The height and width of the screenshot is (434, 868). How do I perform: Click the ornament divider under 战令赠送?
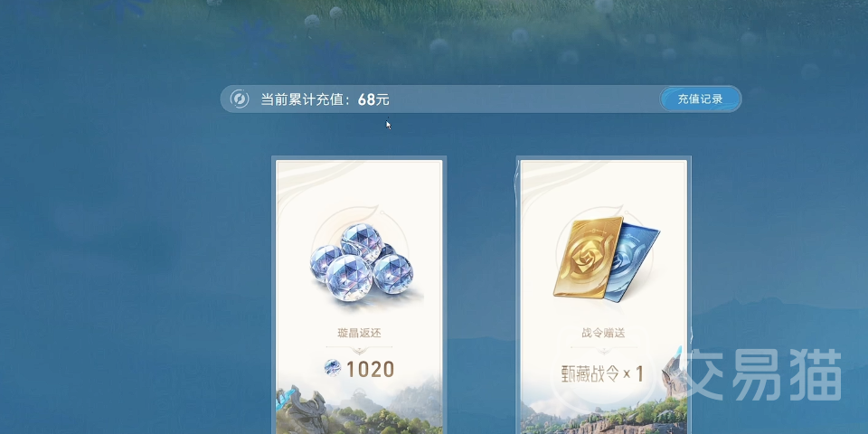(603, 350)
